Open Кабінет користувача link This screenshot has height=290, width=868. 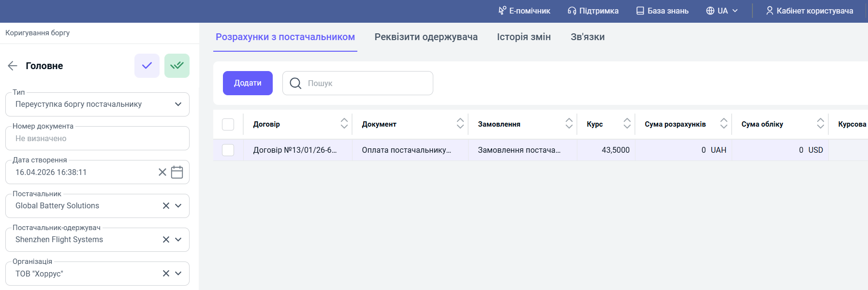tap(809, 11)
